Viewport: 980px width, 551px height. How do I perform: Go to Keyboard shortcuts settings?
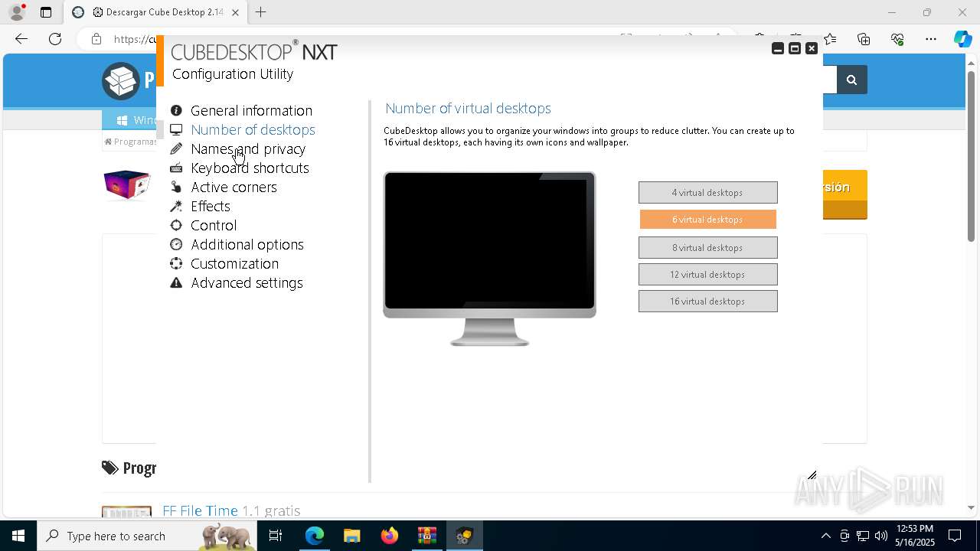(250, 168)
